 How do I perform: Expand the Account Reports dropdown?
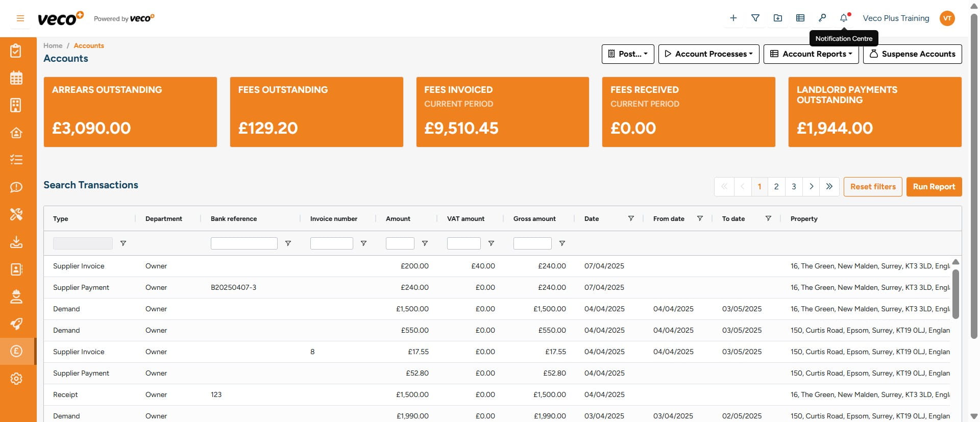pyautogui.click(x=811, y=54)
